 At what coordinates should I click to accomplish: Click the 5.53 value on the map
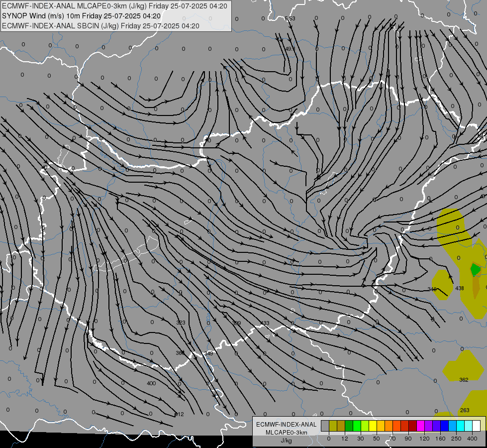290,18
